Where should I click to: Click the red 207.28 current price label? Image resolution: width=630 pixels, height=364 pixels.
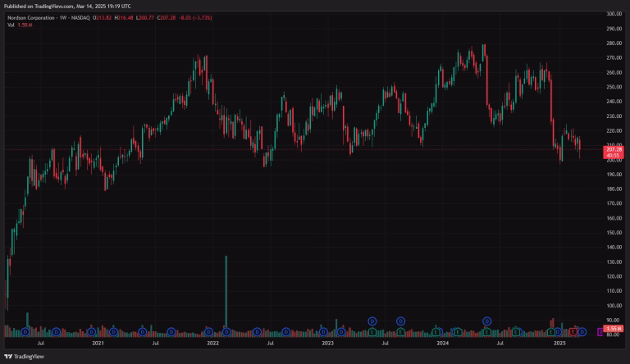pyautogui.click(x=613, y=149)
